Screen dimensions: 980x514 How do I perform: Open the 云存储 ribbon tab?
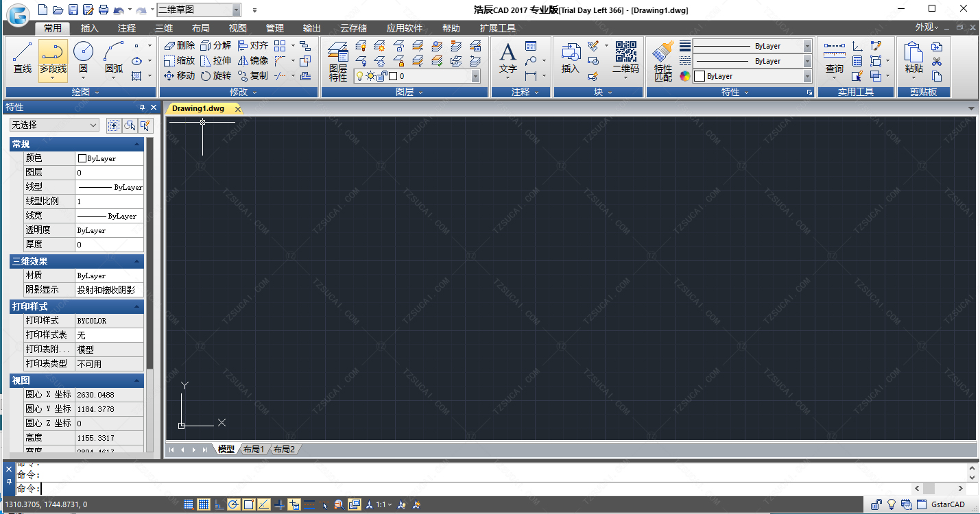(x=353, y=28)
